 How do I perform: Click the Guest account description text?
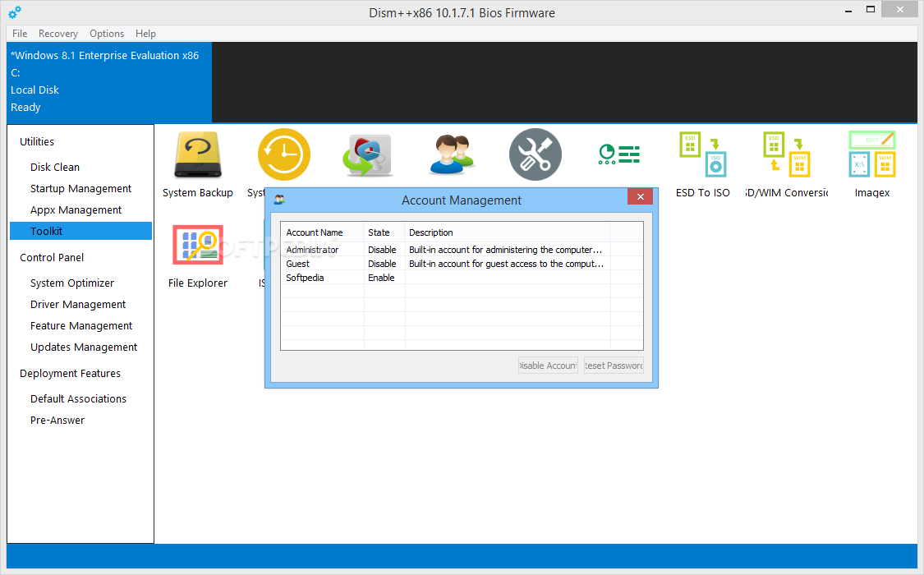[x=506, y=264]
